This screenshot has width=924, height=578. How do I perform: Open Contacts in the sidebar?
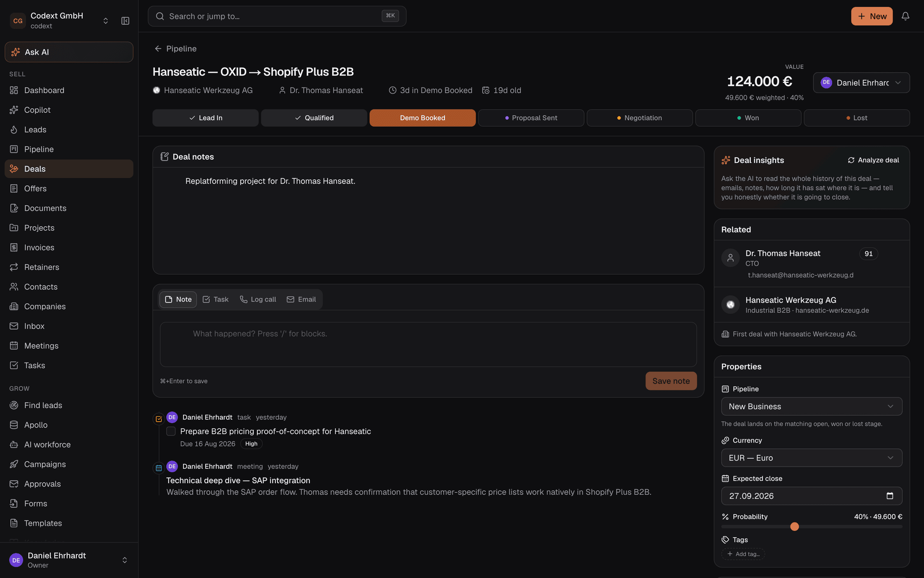(69, 287)
